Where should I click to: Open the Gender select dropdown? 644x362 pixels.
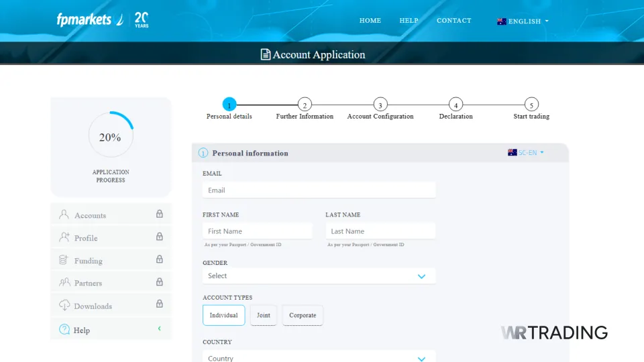coord(319,276)
